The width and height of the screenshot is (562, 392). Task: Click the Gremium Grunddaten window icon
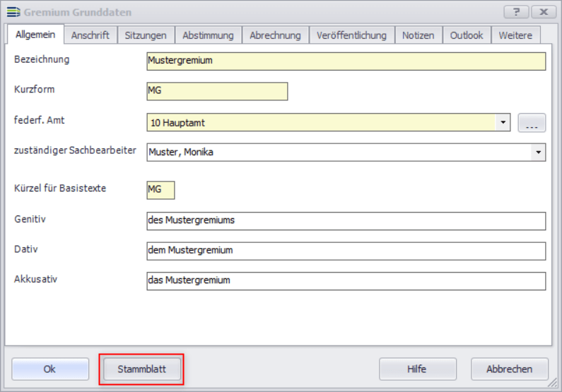point(13,12)
